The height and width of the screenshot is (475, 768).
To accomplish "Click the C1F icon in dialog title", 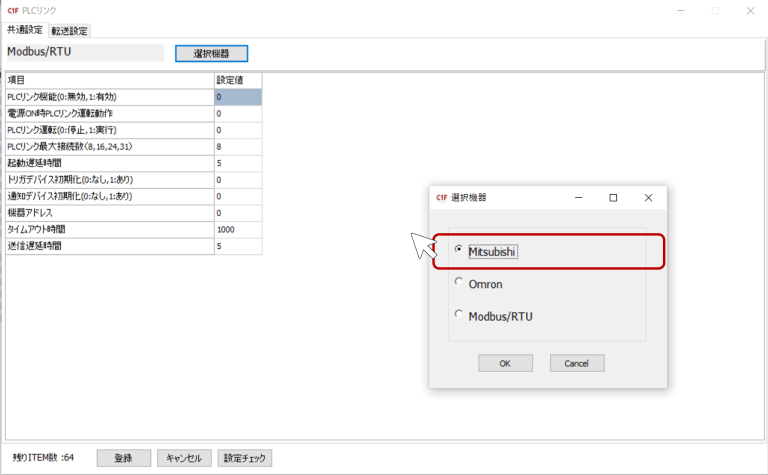I will (441, 198).
